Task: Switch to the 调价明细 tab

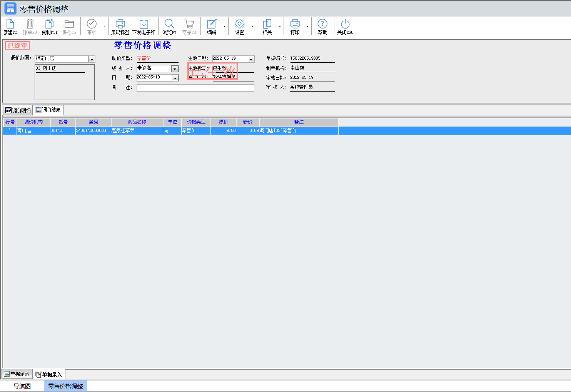Action: tap(18, 110)
